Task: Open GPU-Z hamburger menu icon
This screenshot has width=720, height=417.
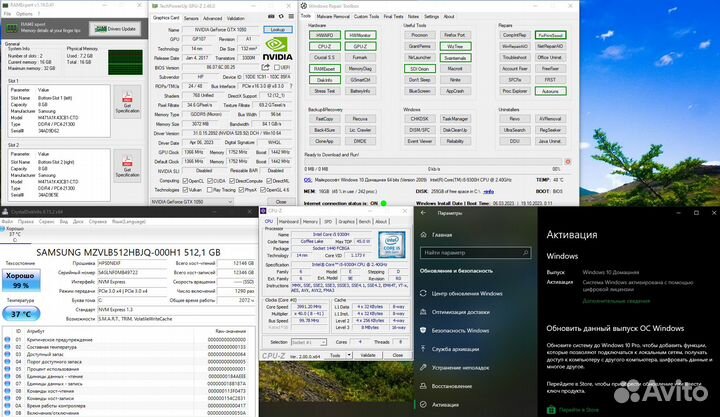Action: pos(291,17)
